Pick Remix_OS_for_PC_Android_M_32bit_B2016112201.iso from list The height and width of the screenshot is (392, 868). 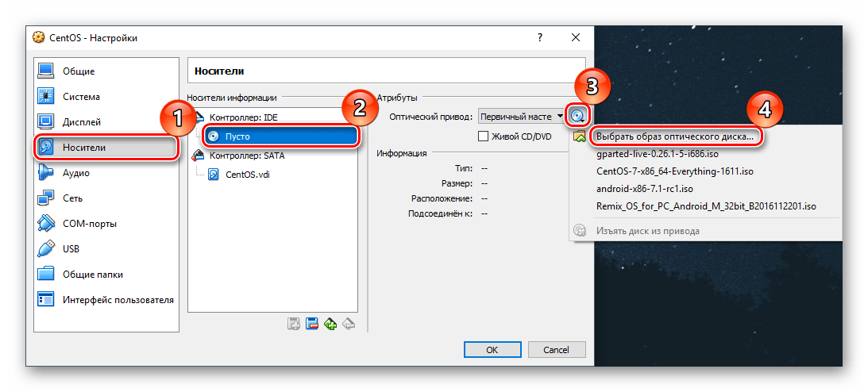click(x=706, y=206)
